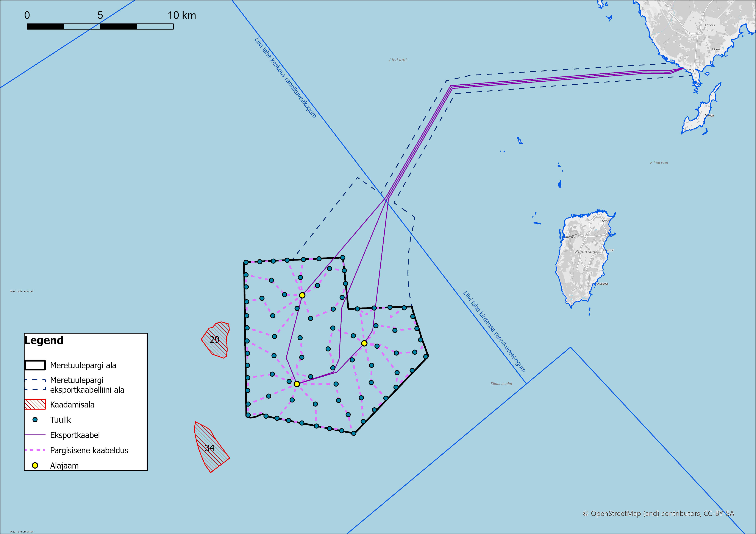Click the purple Eksportkaabel legend line
The image size is (756, 534).
35,435
